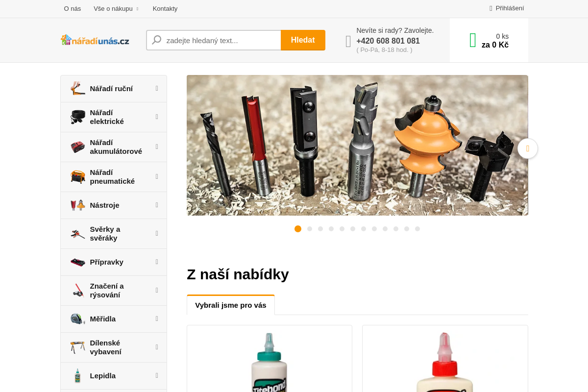Open the Přihlášení login link
588x392 pixels.
[507, 8]
